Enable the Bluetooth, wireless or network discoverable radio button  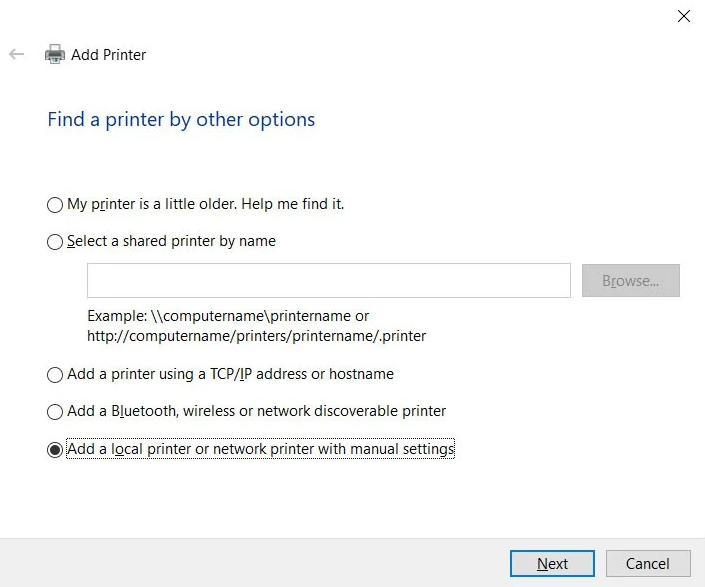pos(55,412)
